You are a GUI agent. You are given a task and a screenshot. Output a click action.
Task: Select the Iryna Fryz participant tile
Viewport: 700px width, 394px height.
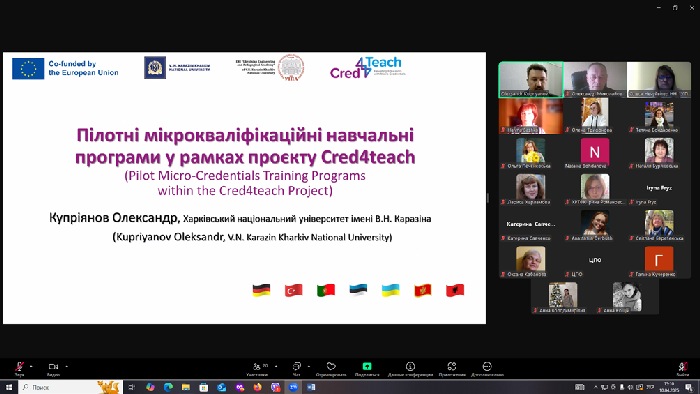(659, 188)
